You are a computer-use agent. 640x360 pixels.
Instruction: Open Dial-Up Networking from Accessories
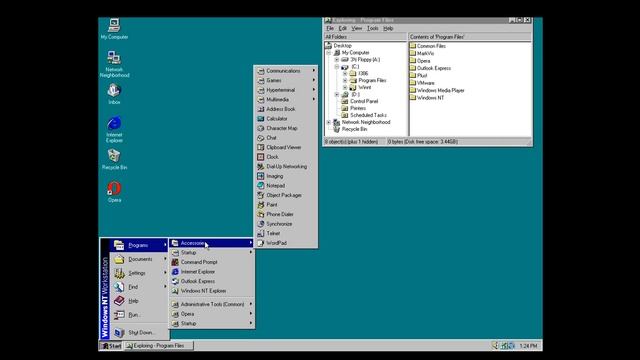click(285, 167)
